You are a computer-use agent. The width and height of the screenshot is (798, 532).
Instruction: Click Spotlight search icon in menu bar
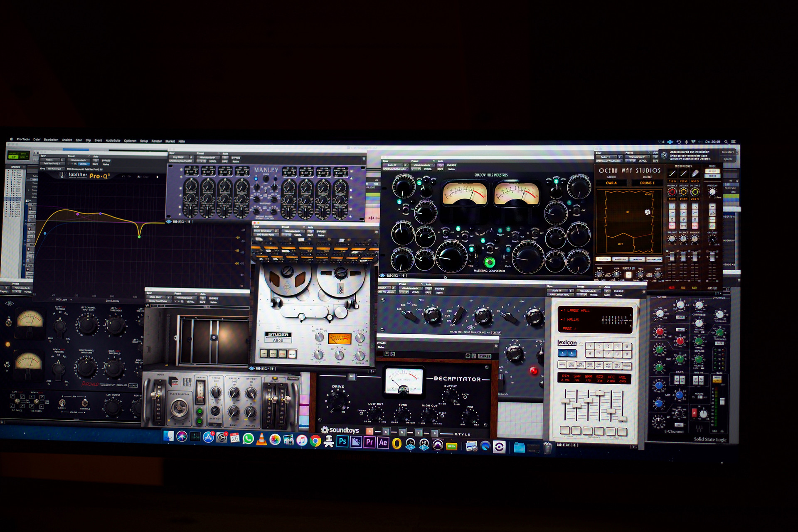[726, 142]
